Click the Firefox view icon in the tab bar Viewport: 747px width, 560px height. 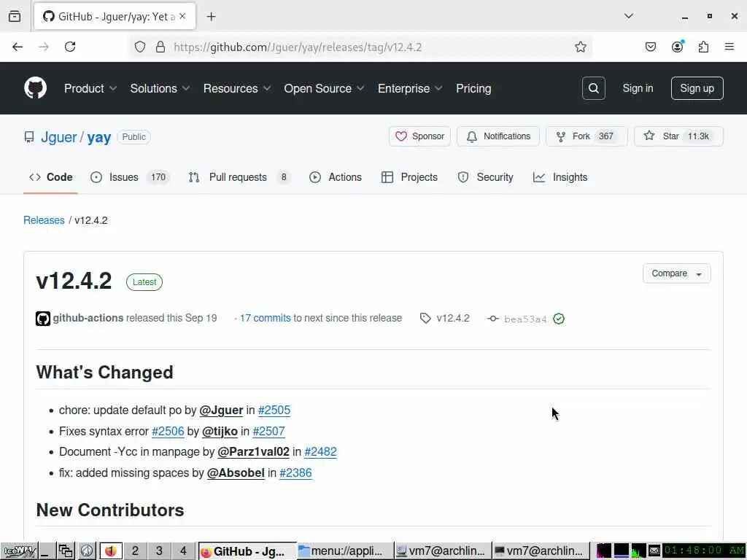[x=15, y=17]
